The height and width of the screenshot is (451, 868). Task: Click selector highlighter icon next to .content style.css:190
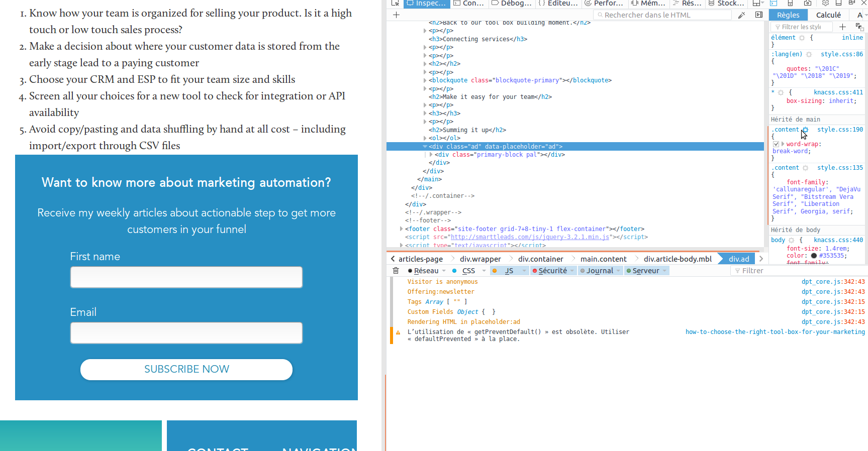[805, 130]
